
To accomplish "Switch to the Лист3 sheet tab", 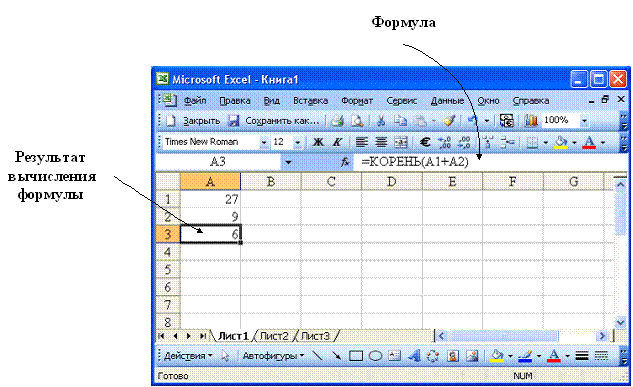I will coord(315,336).
